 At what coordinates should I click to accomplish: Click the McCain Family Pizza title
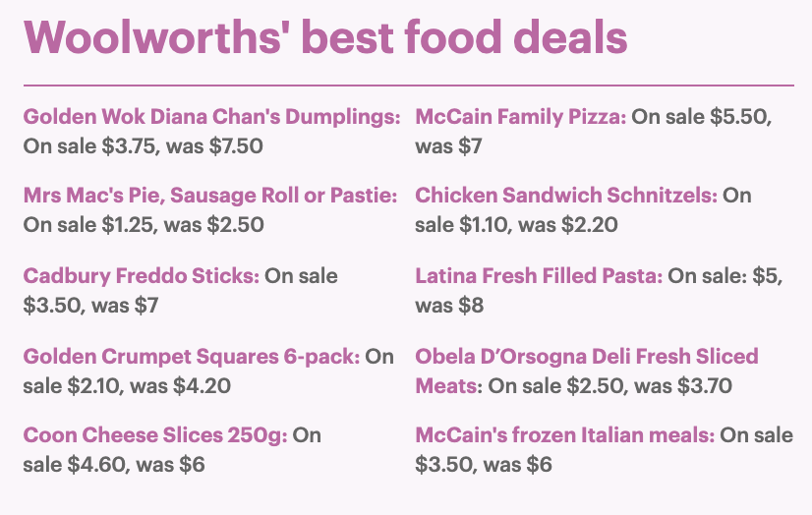pos(521,117)
